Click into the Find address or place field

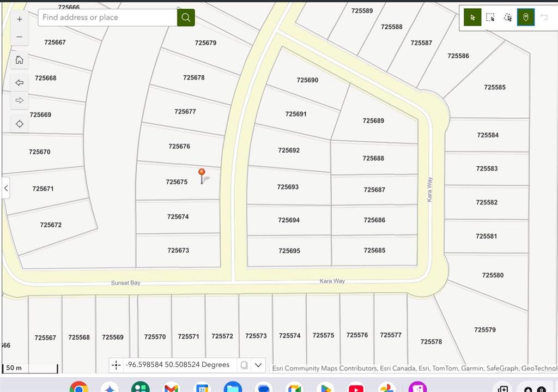[x=107, y=17]
